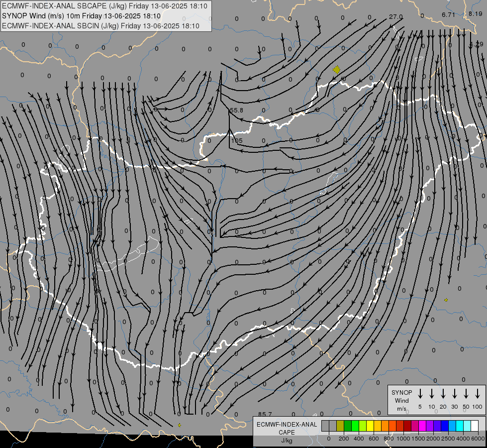Click the 'SYNOP' label in wind legend
This screenshot has height=448, width=487.
click(401, 393)
